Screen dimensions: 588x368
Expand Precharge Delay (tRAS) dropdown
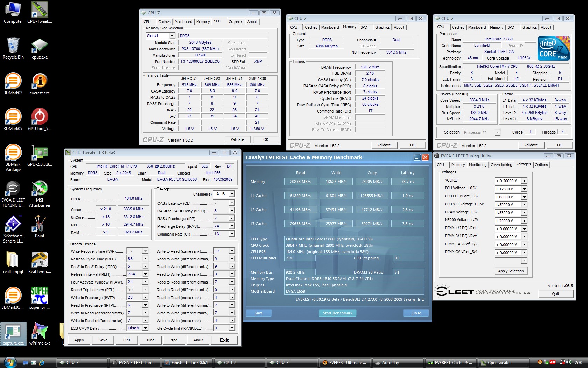point(232,226)
